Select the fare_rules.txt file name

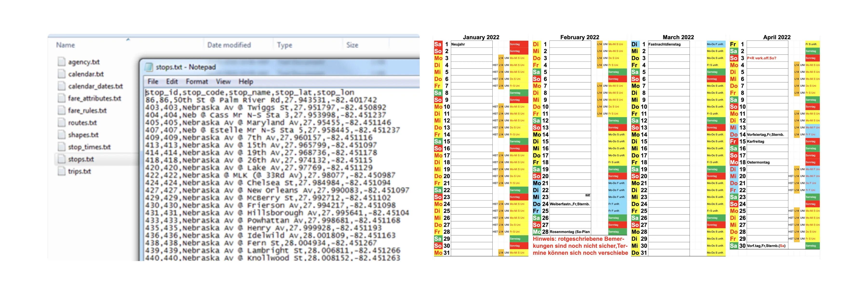tap(87, 110)
